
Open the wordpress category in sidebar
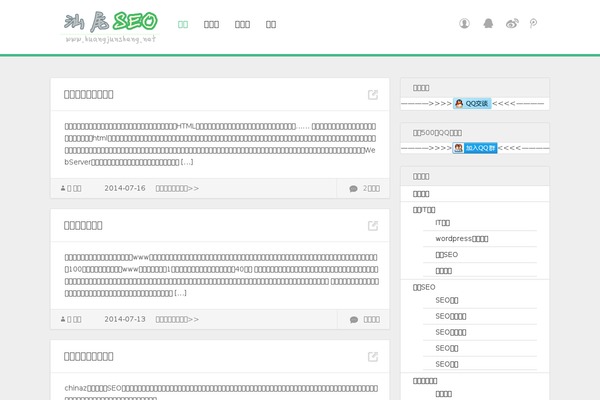click(462, 238)
